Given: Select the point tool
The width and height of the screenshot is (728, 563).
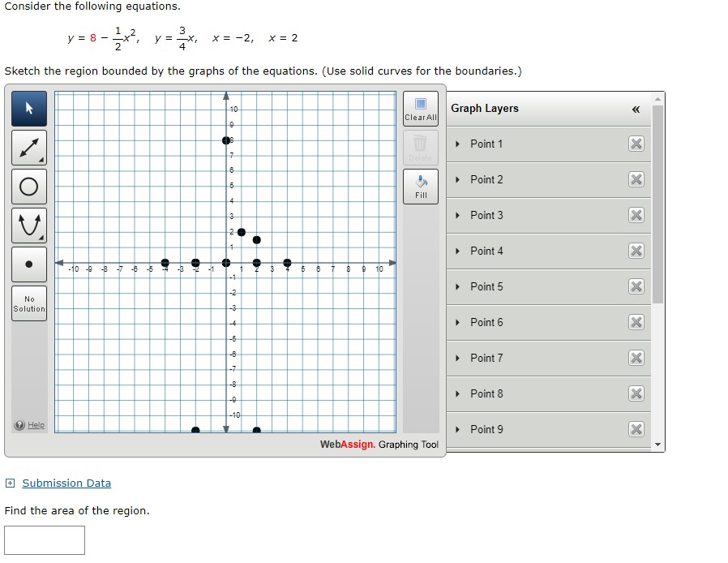Looking at the screenshot, I should (29, 264).
